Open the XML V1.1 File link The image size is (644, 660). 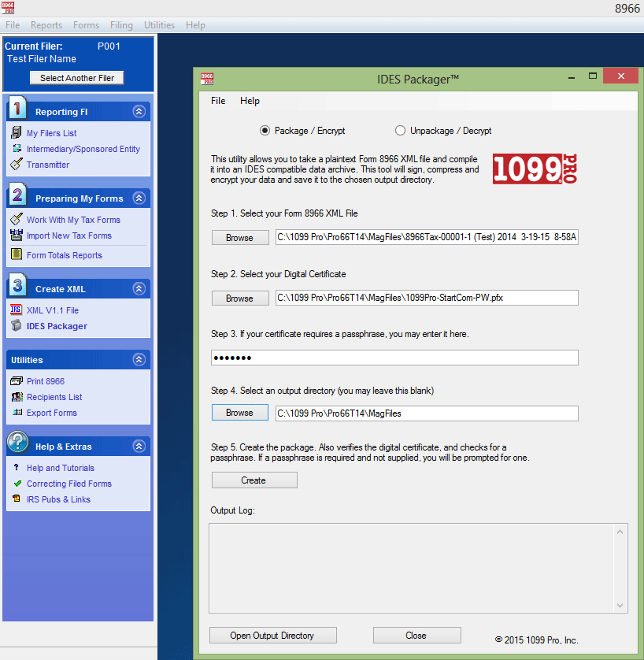53,310
